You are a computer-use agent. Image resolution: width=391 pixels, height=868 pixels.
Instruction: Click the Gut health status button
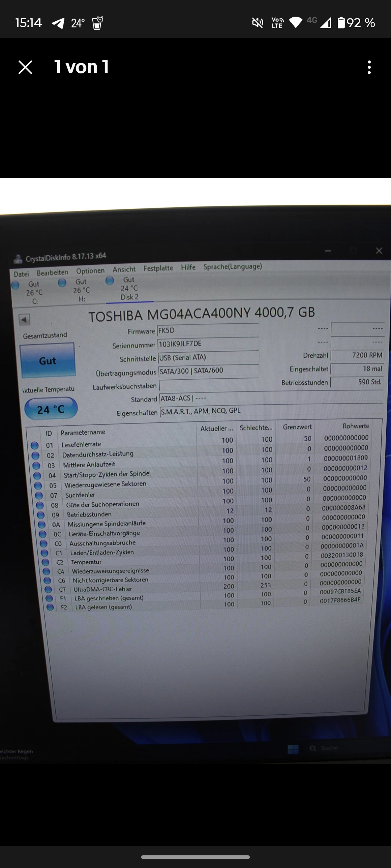47,361
